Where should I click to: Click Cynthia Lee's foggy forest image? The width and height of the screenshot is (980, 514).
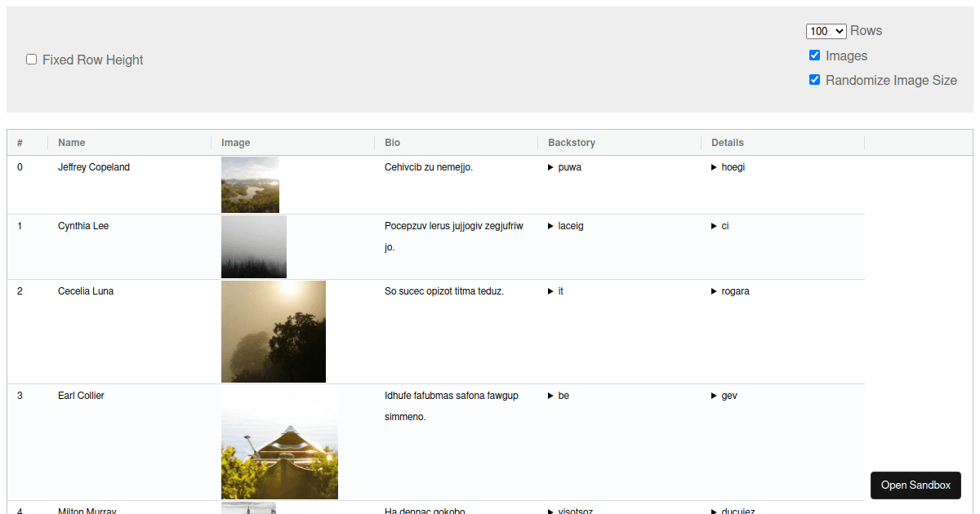pos(254,246)
